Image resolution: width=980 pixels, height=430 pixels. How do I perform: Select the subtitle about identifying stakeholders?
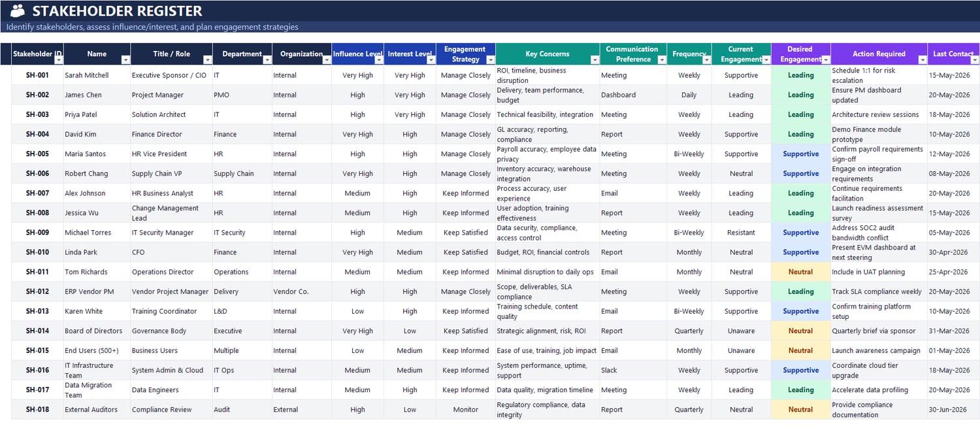click(152, 27)
